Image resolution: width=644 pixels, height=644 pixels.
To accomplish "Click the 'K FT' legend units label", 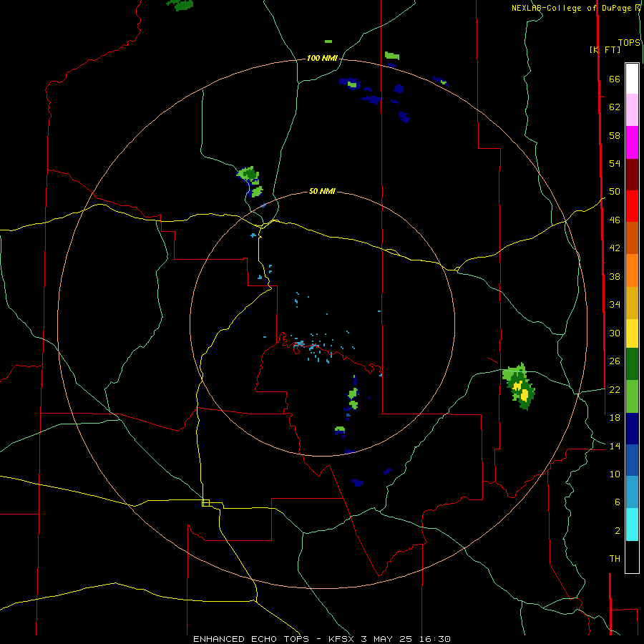I will point(605,49).
